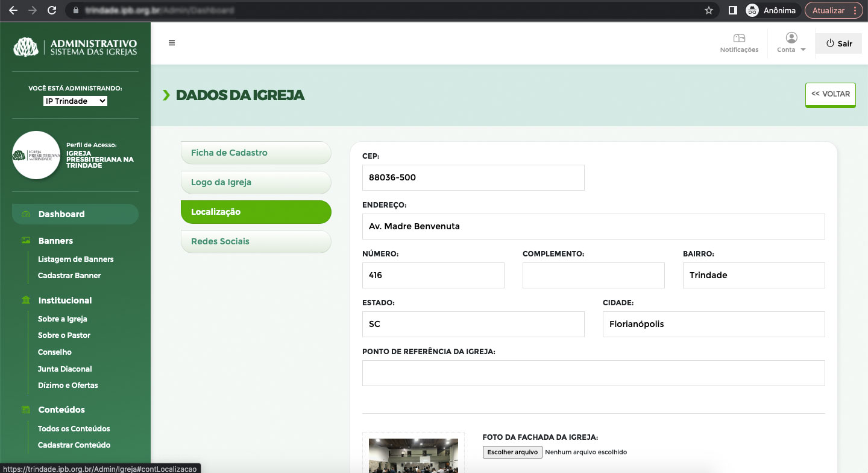Image resolution: width=868 pixels, height=473 pixels.
Task: Click the << VOLTAR button
Action: pos(830,94)
